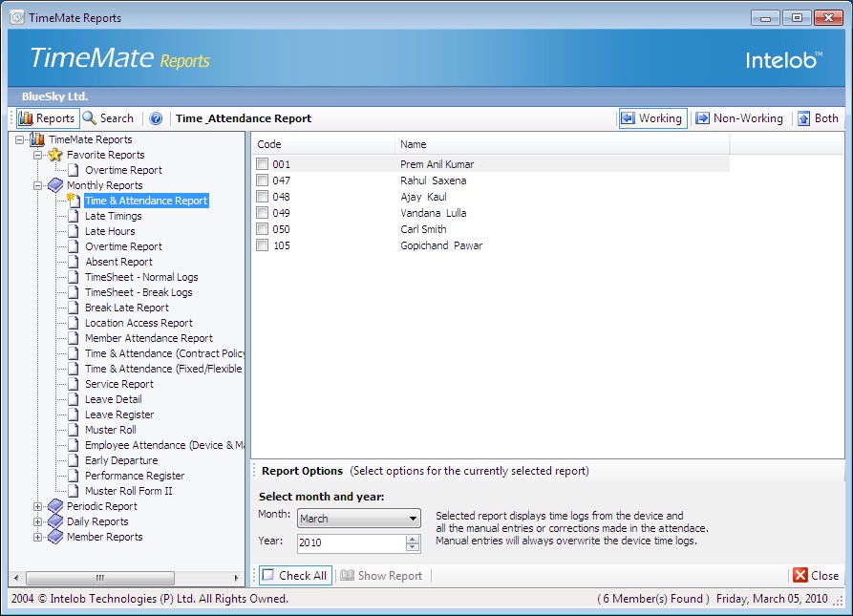Click the Search magnifier icon

pos(89,118)
